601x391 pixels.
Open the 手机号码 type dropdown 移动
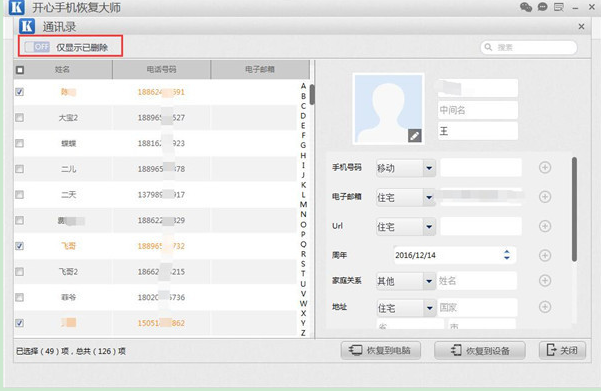(x=406, y=168)
